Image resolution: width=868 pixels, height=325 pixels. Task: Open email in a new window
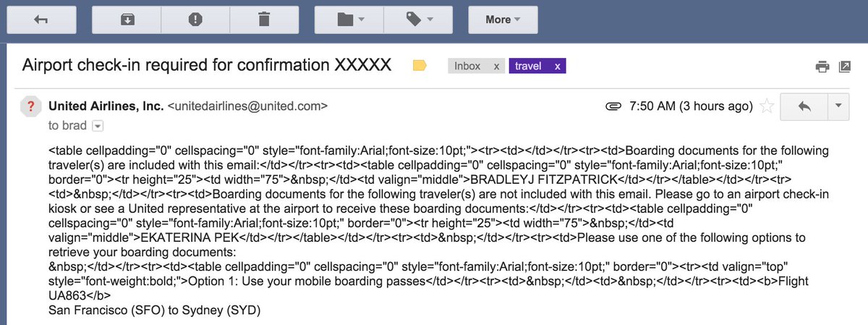(845, 67)
